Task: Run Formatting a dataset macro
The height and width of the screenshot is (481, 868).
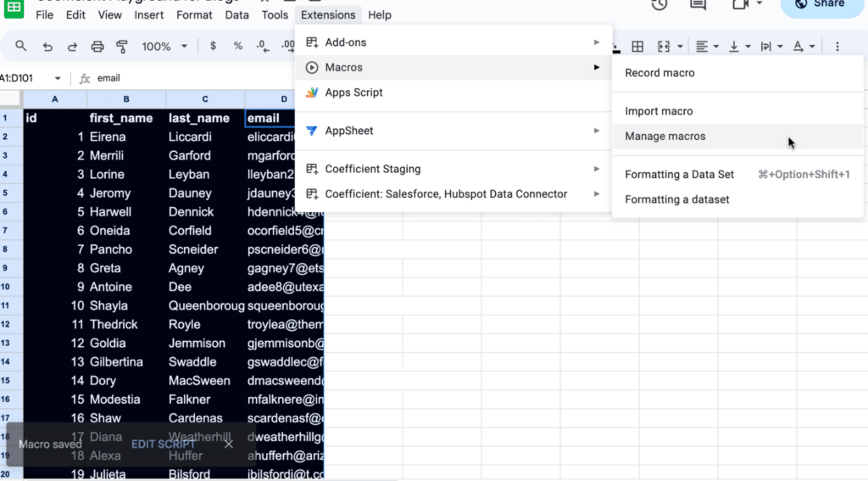Action: click(738, 199)
